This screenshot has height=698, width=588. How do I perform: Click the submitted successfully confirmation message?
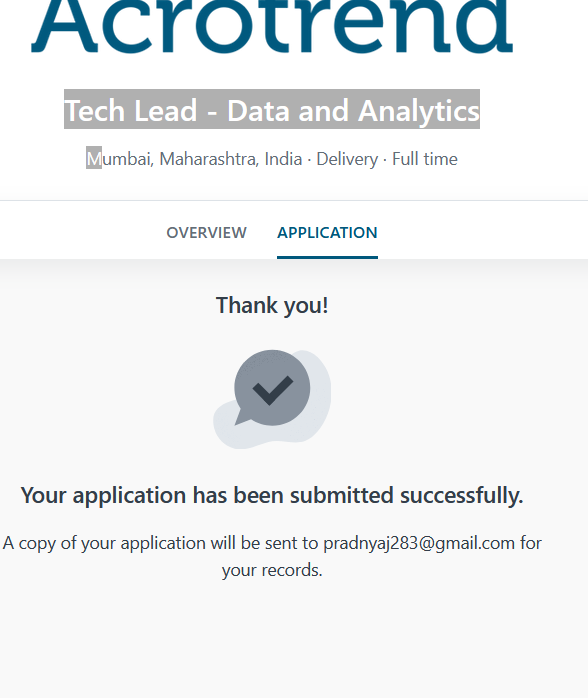pos(272,495)
